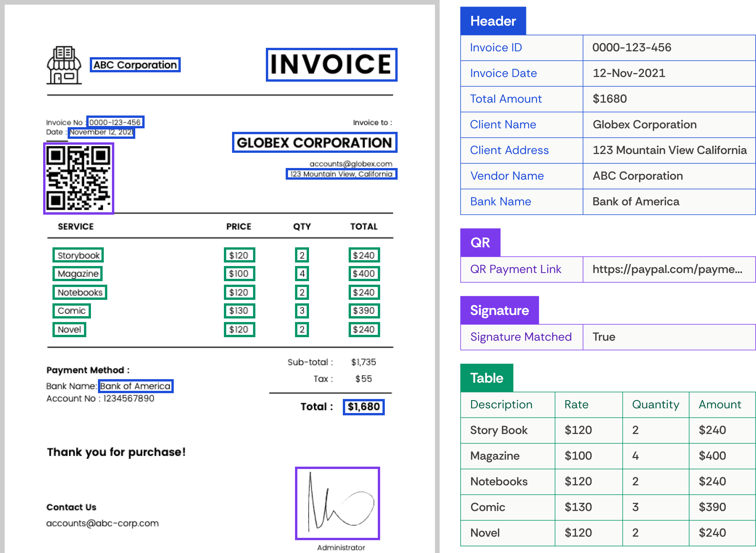
Task: Select the boxed total $1,680
Action: (364, 407)
